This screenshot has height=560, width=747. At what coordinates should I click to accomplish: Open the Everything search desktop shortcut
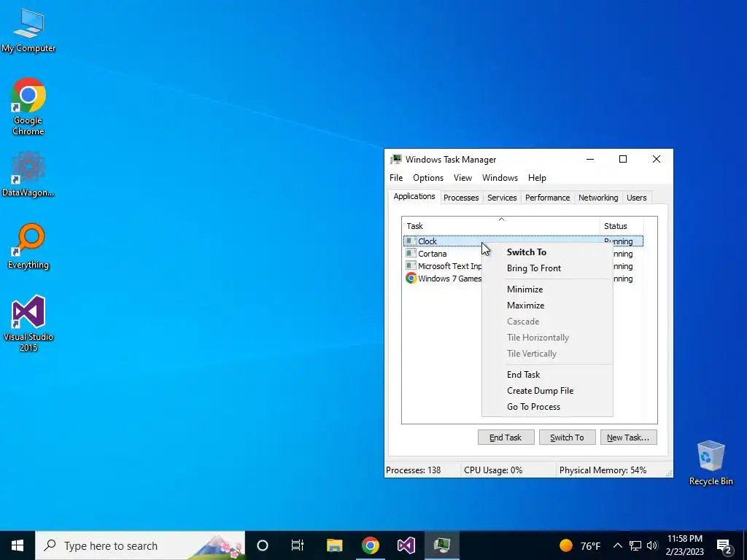coord(28,246)
